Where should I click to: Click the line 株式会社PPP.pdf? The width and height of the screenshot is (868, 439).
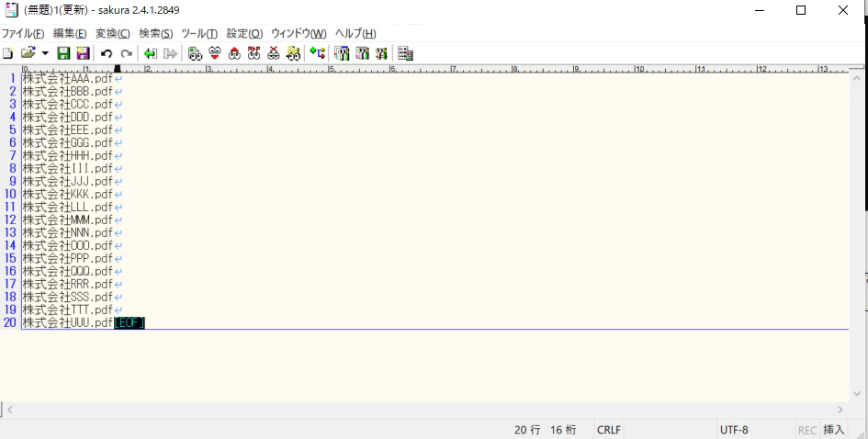(x=68, y=258)
